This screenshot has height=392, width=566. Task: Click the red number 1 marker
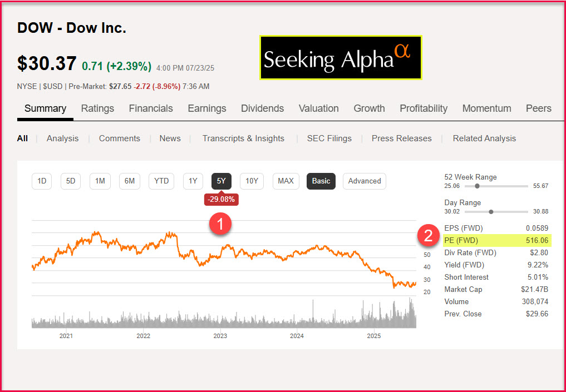(x=220, y=225)
